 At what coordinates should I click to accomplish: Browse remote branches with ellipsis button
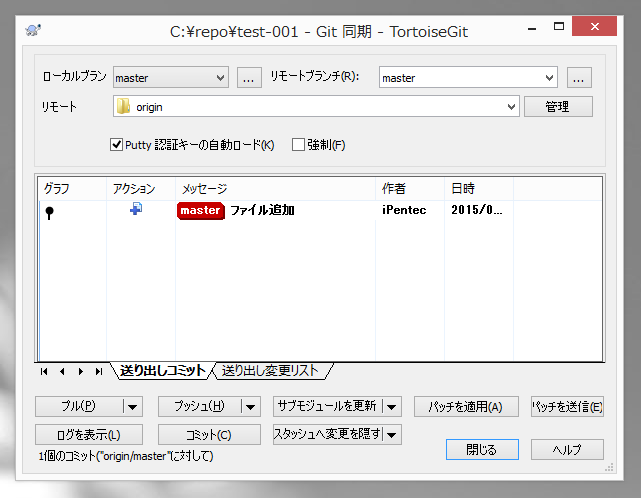pos(579,77)
